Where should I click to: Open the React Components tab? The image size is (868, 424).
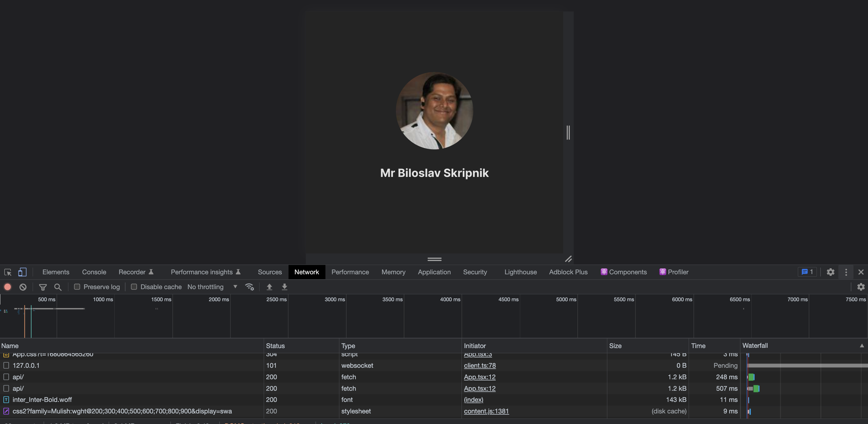point(624,272)
